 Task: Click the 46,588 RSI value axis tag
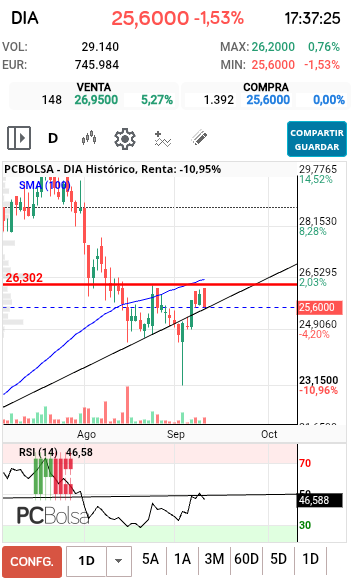pos(319,500)
